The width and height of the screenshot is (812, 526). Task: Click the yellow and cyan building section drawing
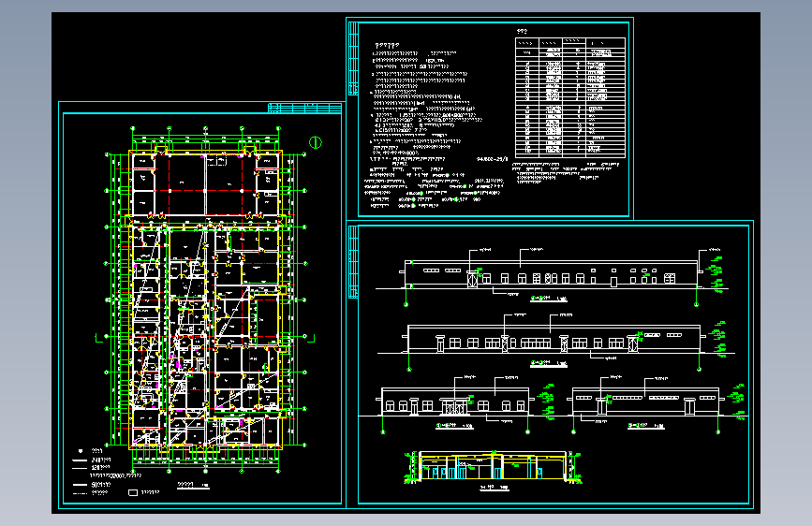coord(493,468)
